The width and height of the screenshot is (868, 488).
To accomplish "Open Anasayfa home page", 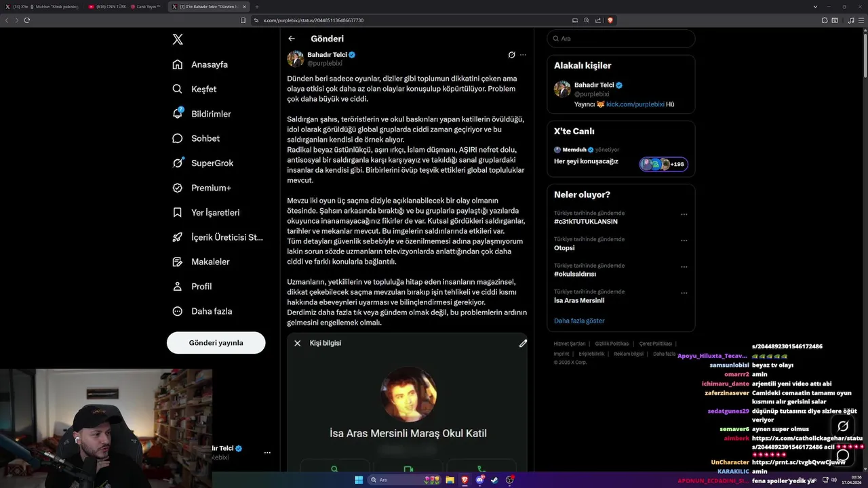I will click(200, 64).
